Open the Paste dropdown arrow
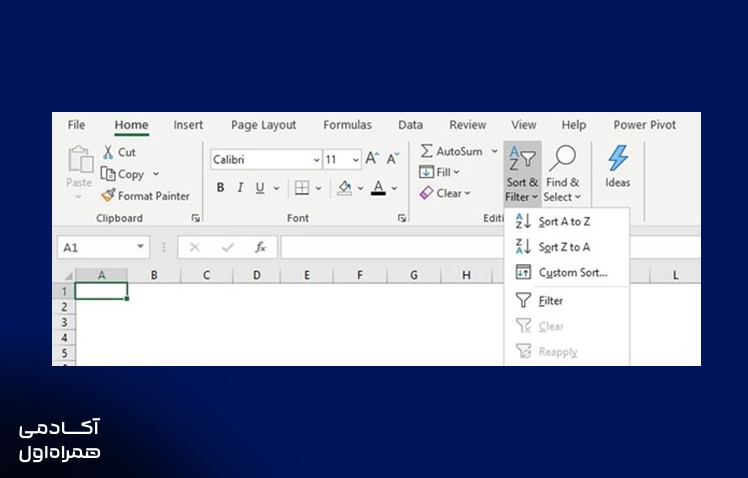This screenshot has height=478, width=748. coord(78,197)
